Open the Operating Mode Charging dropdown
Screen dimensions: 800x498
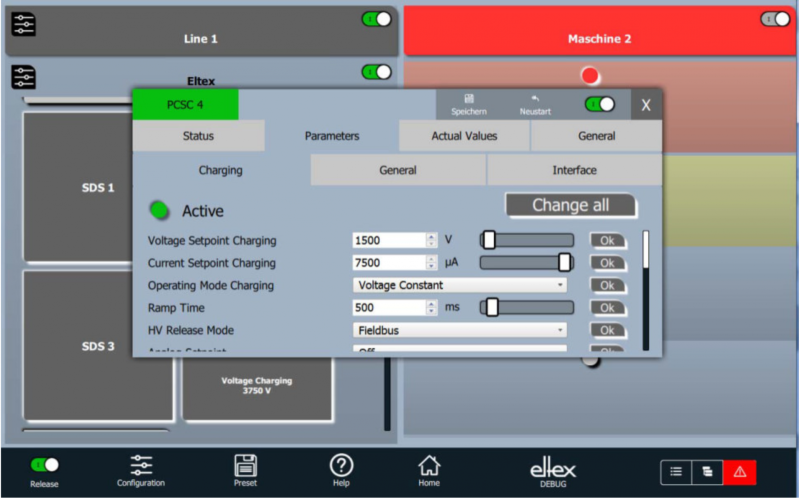click(x=460, y=285)
